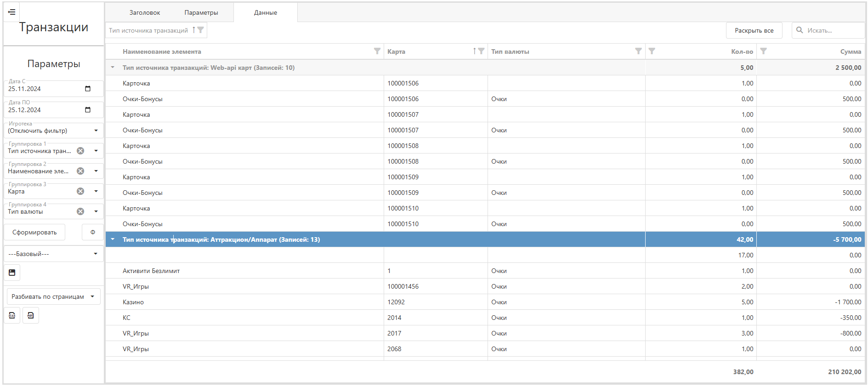
Task: Open Группировка 2 dropdown arrow
Action: (96, 171)
